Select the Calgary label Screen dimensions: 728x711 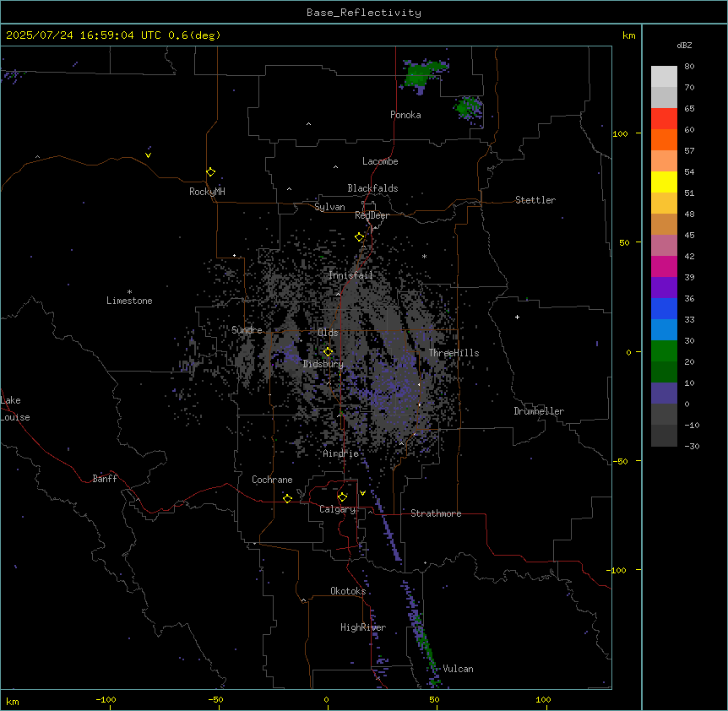tap(337, 509)
